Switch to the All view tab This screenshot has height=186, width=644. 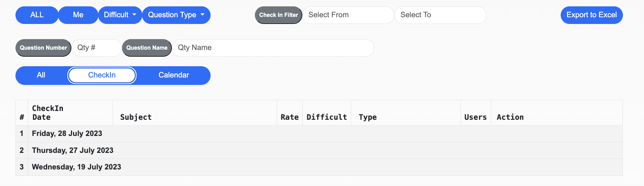point(41,75)
